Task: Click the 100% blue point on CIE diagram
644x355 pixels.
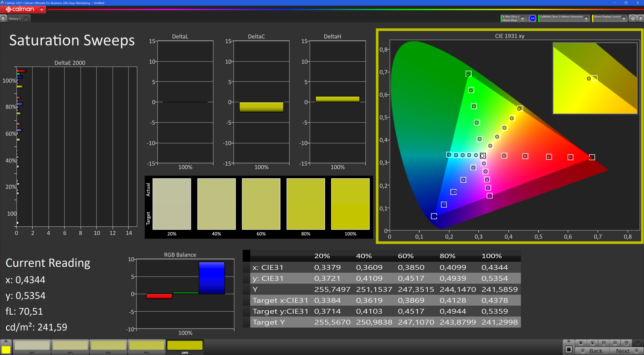Action: pos(434,216)
